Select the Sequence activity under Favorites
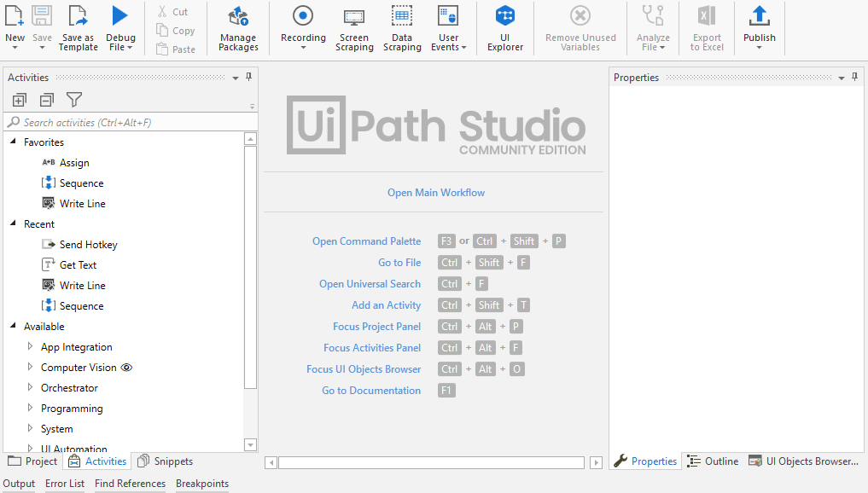This screenshot has width=868, height=493. 73,183
